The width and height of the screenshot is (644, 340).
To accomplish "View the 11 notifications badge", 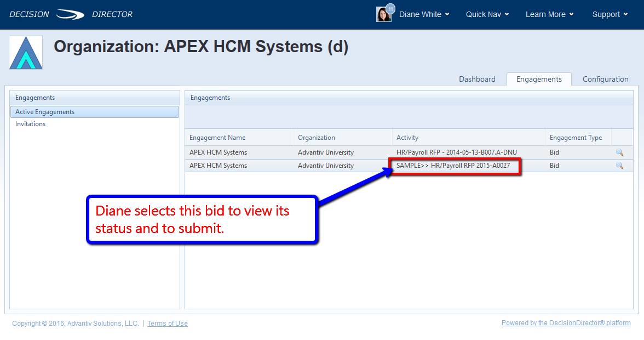I will [390, 9].
